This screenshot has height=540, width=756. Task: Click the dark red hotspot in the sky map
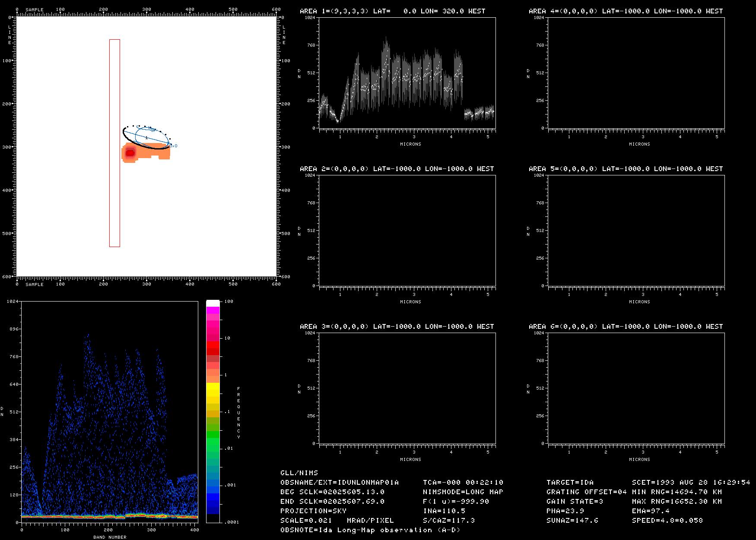coord(130,152)
